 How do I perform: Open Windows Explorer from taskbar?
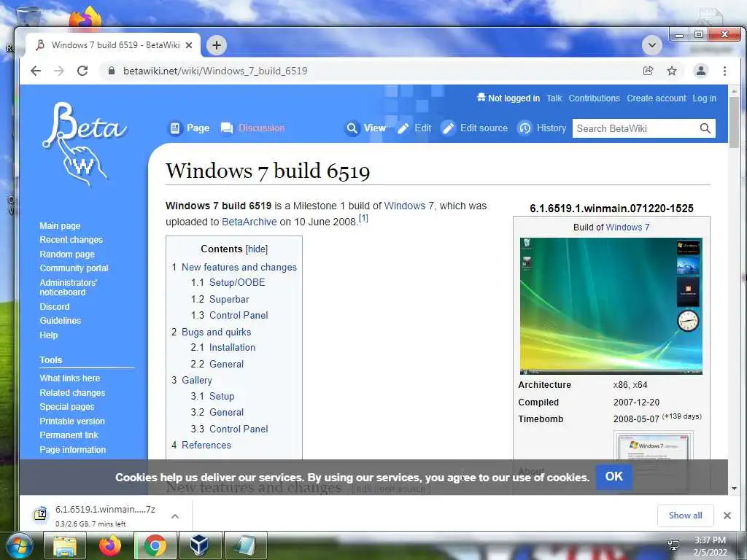(65, 545)
